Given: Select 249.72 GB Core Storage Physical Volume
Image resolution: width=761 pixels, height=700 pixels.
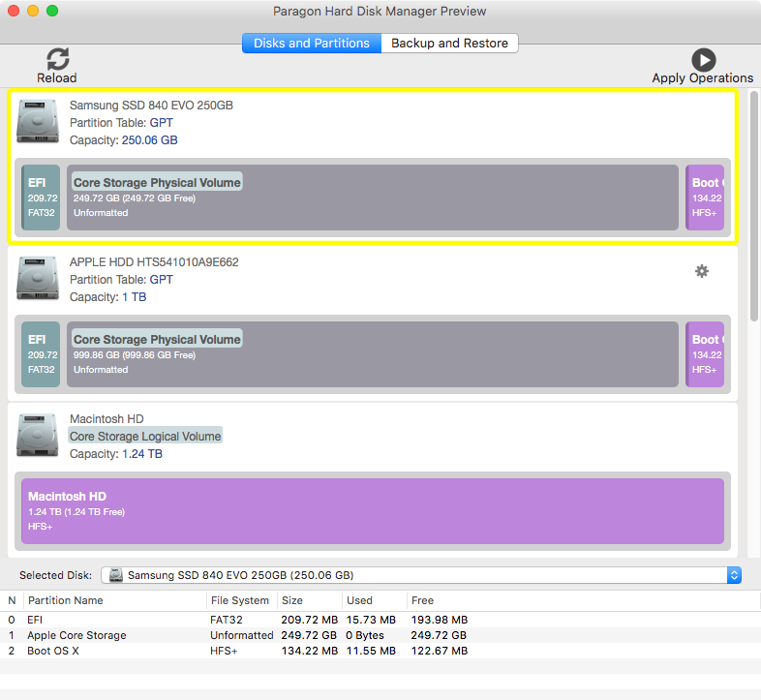Looking at the screenshot, I should (x=372, y=198).
